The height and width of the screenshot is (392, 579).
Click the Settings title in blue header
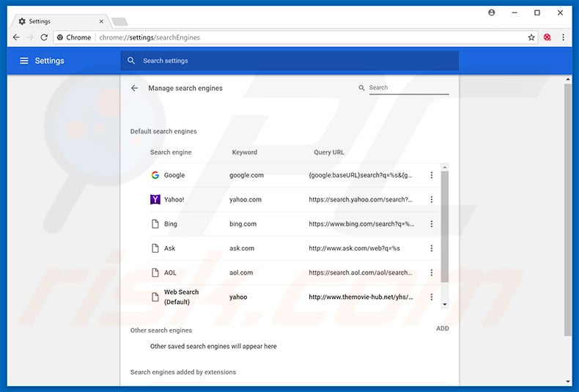point(50,61)
